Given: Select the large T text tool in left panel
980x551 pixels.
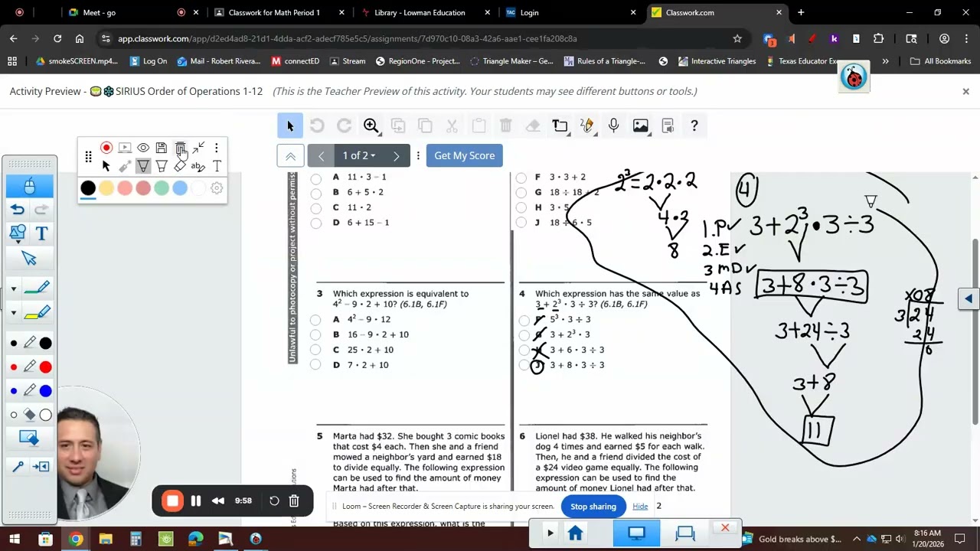Looking at the screenshot, I should [41, 233].
